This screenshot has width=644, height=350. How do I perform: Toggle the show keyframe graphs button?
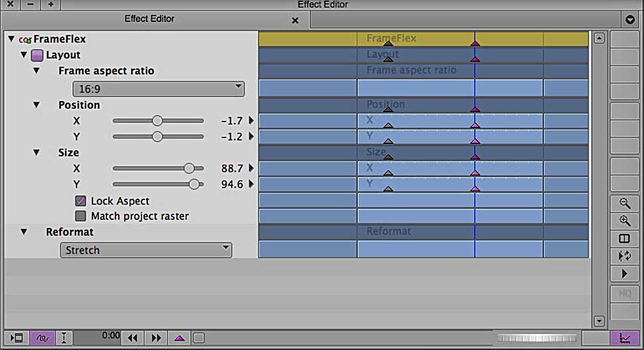[624, 338]
